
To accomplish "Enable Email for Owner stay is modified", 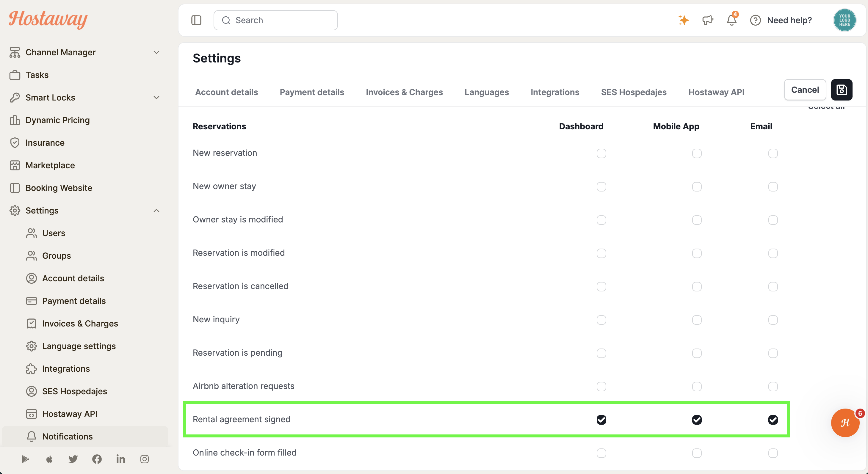I will tap(773, 220).
